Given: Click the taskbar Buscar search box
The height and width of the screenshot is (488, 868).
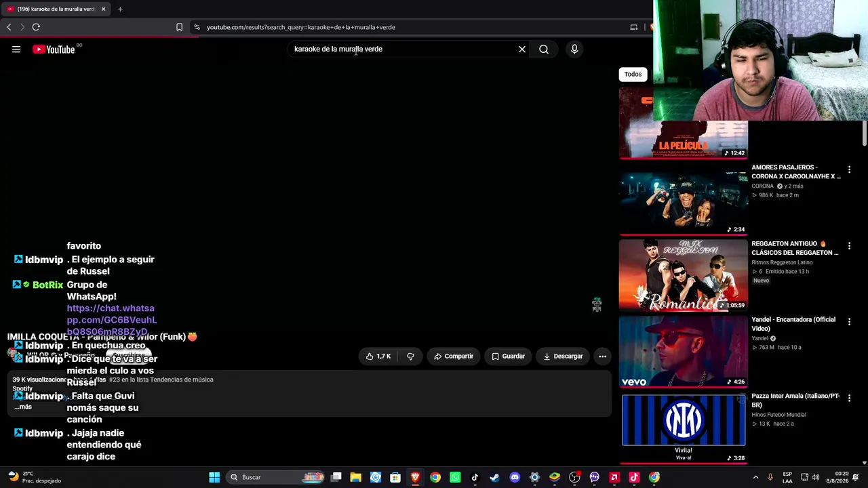Looking at the screenshot, I should click(275, 477).
